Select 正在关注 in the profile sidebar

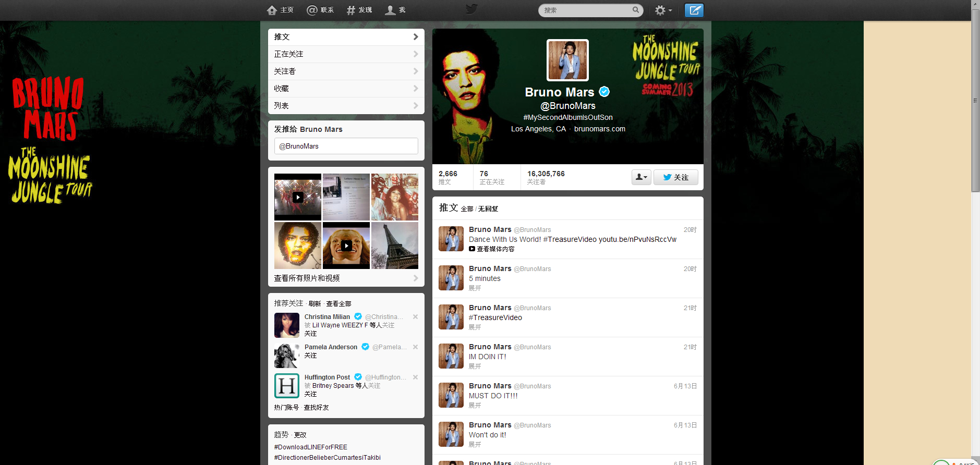pyautogui.click(x=346, y=54)
